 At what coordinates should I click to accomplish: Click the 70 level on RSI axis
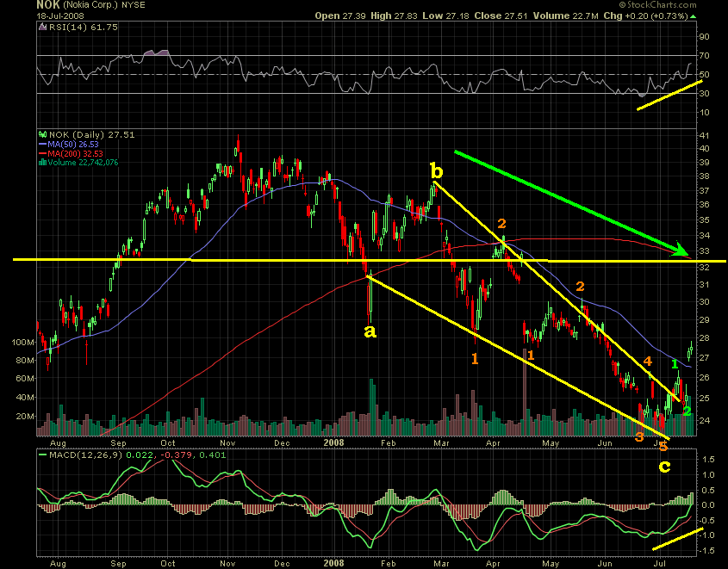pos(704,56)
